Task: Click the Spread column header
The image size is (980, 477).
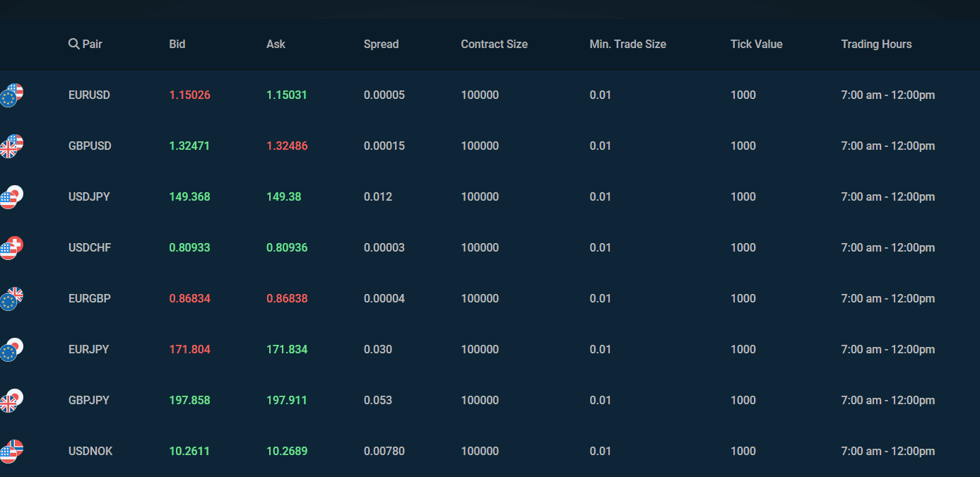Action: (x=381, y=44)
